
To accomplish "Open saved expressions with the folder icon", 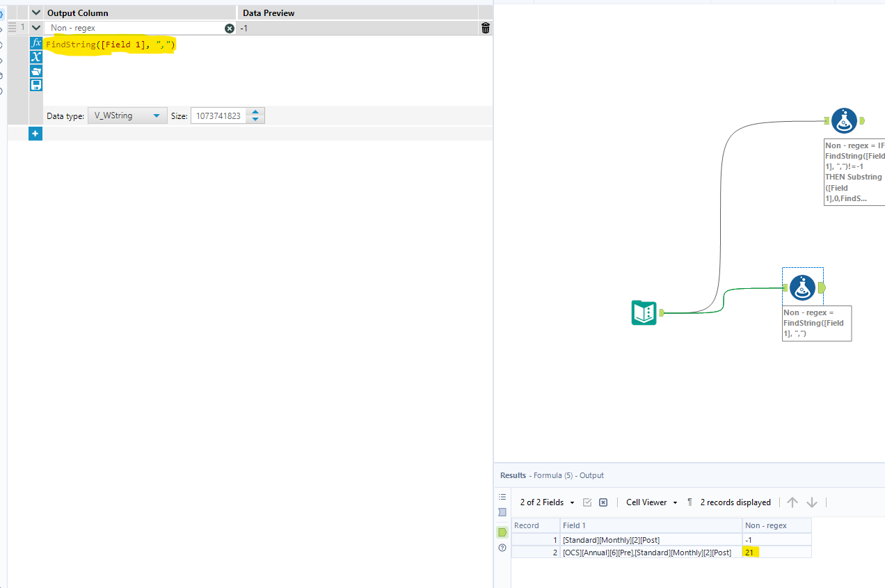I will [x=36, y=71].
